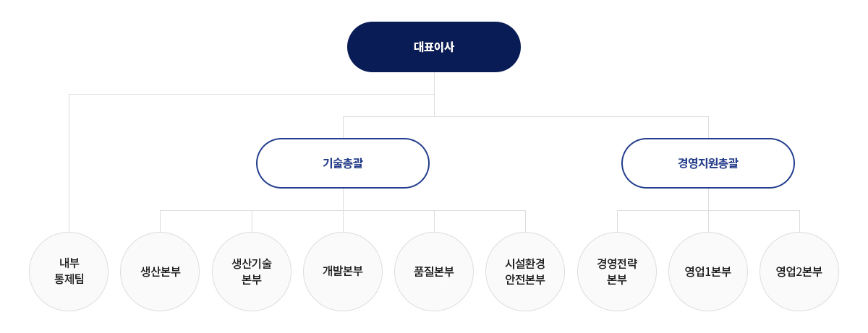Viewport: 868px width, 333px height.
Task: Click the 생산본부 text label
Action: coord(160,272)
